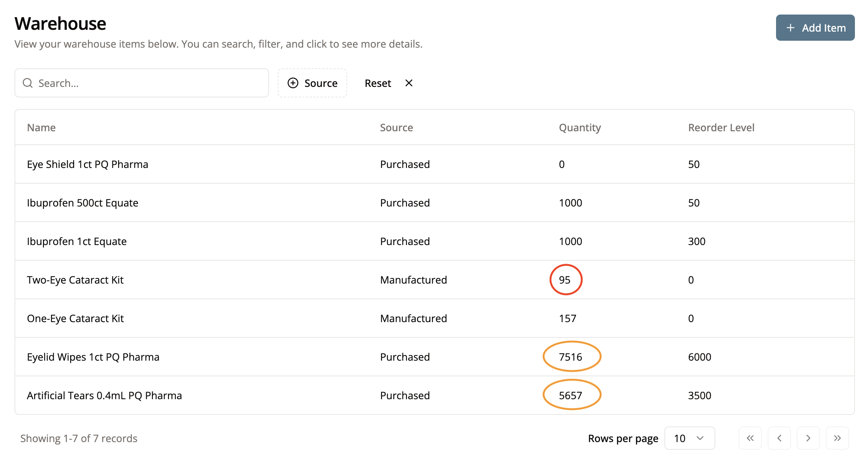Screen dimensions: 868x461
Task: Select the Ibuprofen 500ct Equate row
Action: click(83, 203)
